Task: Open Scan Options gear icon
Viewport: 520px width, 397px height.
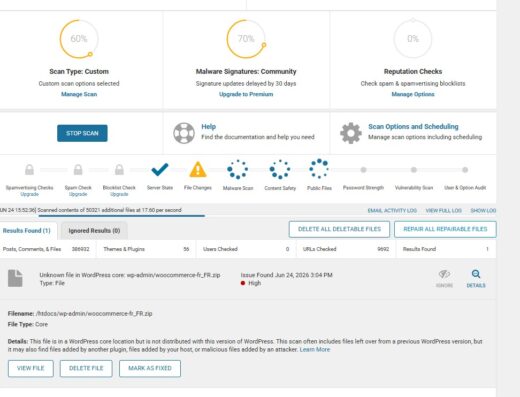Action: point(351,133)
